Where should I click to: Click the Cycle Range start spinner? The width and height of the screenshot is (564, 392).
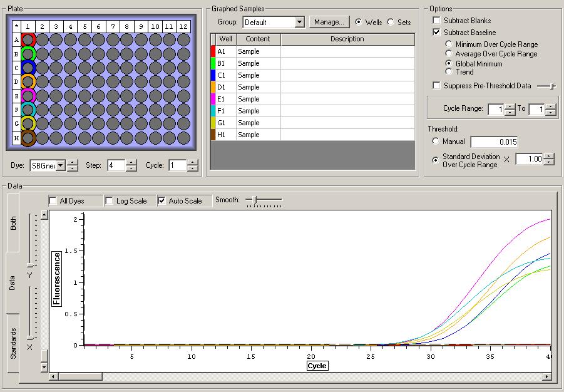[510, 109]
